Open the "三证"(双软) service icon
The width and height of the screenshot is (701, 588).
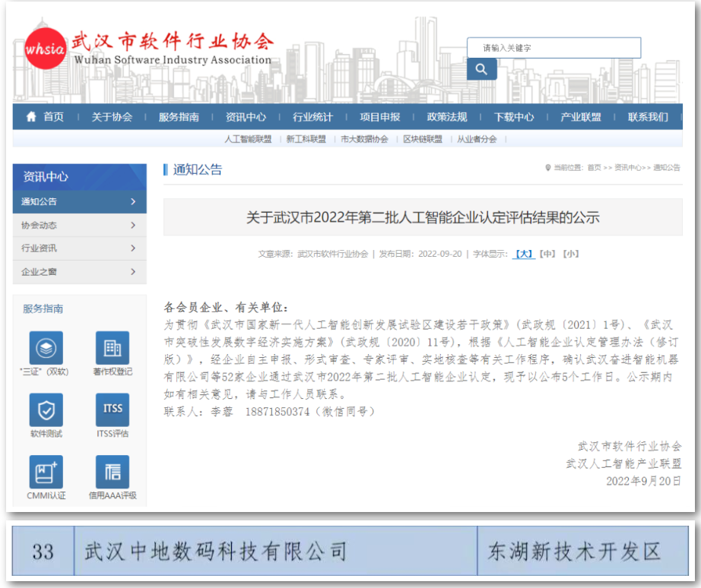click(x=46, y=348)
